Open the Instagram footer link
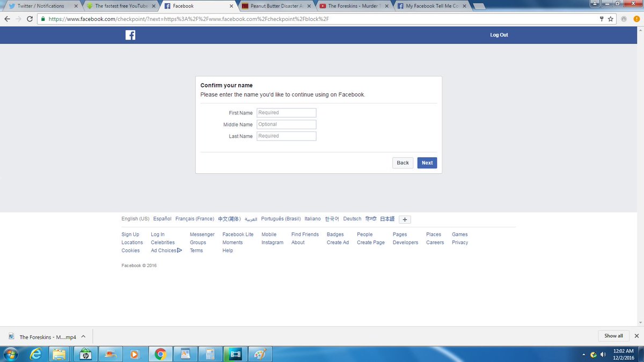The image size is (644, 362). point(272,242)
